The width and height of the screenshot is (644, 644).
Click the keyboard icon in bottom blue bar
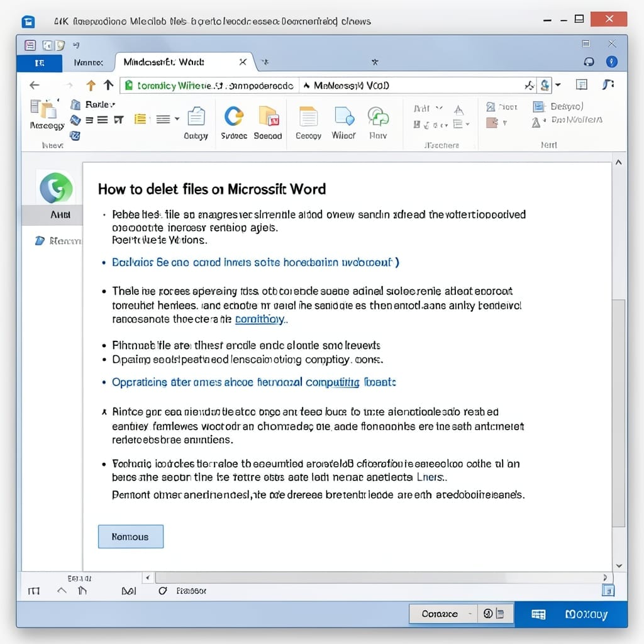pos(538,614)
